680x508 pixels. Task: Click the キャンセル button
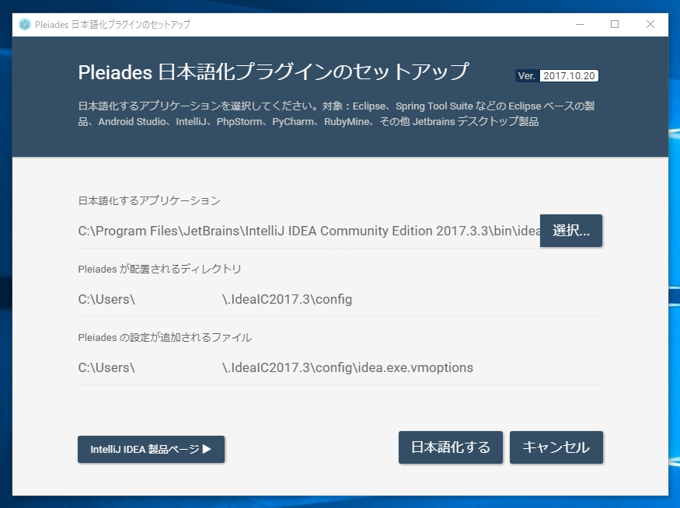556,447
